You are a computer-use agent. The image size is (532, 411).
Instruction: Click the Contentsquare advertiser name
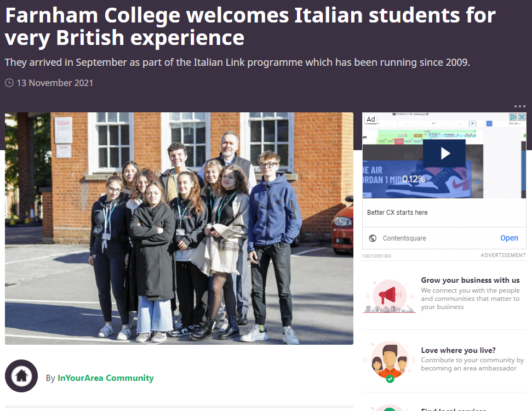[404, 238]
